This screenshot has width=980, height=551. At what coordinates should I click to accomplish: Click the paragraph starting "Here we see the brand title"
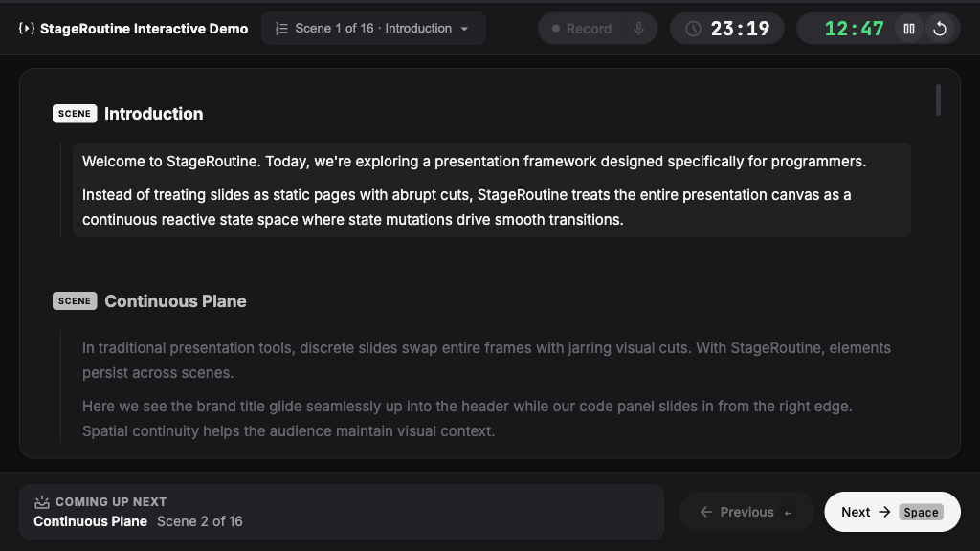[467, 419]
